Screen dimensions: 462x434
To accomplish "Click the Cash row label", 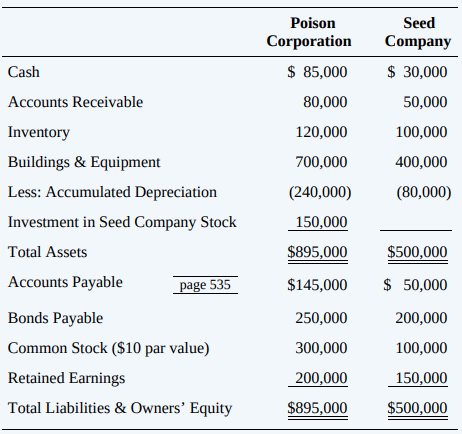I will coord(24,72).
